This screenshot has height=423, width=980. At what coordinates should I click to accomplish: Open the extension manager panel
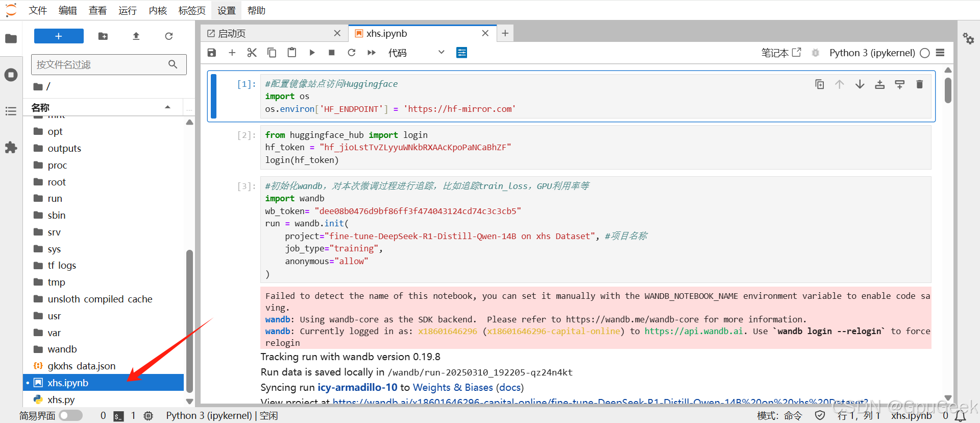pyautogui.click(x=11, y=148)
